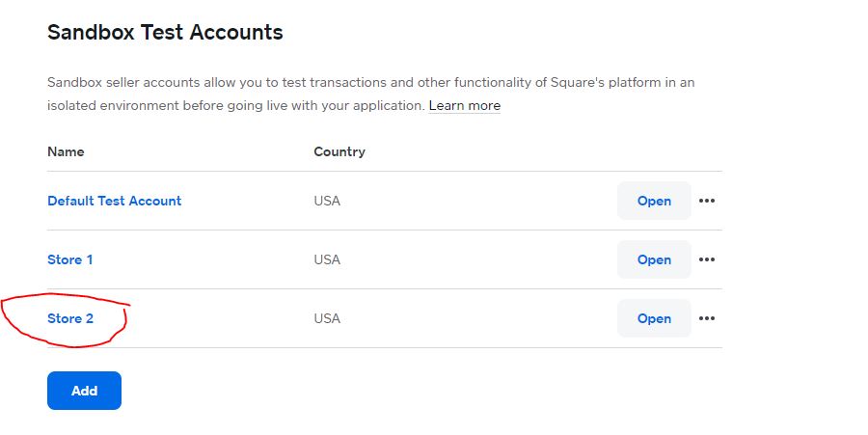Click the Sandbox Test Accounts heading

[165, 32]
